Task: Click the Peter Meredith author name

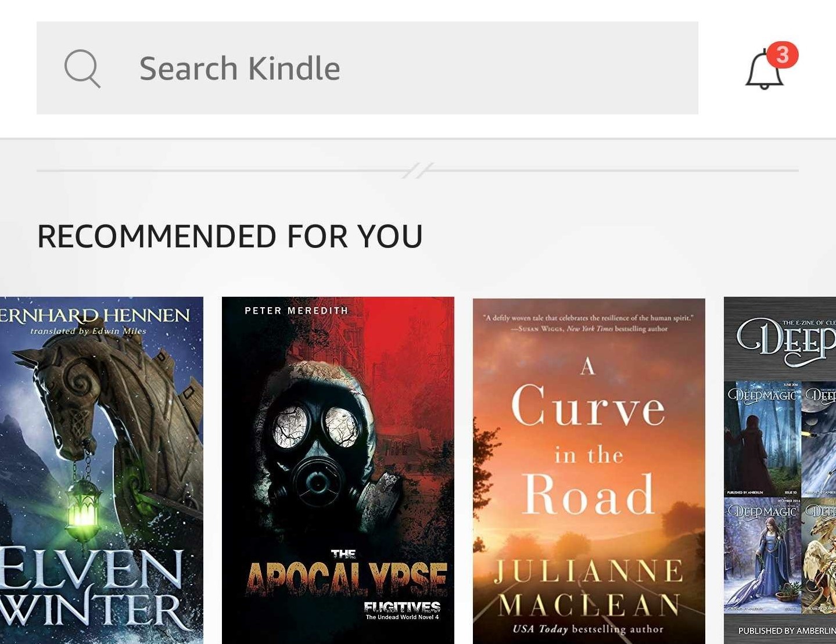Action: (x=296, y=311)
